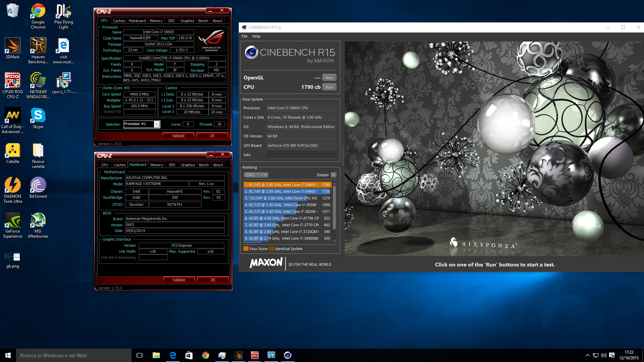This screenshot has width=644, height=362.
Task: Run the OpenGL test in Cinebench
Action: (x=329, y=78)
